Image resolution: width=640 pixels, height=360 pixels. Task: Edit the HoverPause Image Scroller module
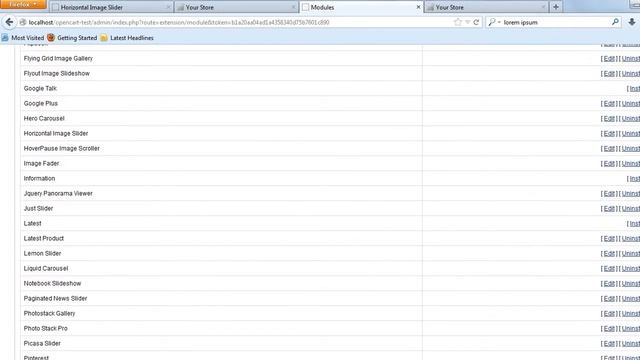[609, 149]
